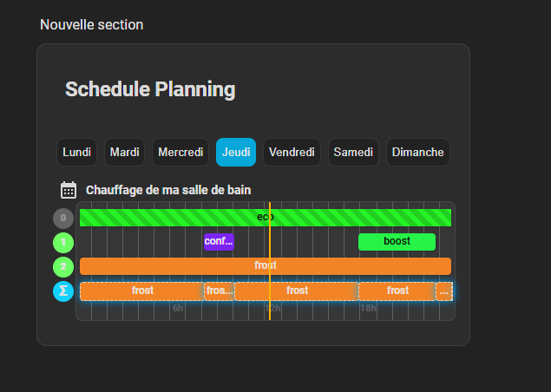This screenshot has height=392, width=551.
Task: Toggle the grey layer 0 circle
Action: point(63,219)
